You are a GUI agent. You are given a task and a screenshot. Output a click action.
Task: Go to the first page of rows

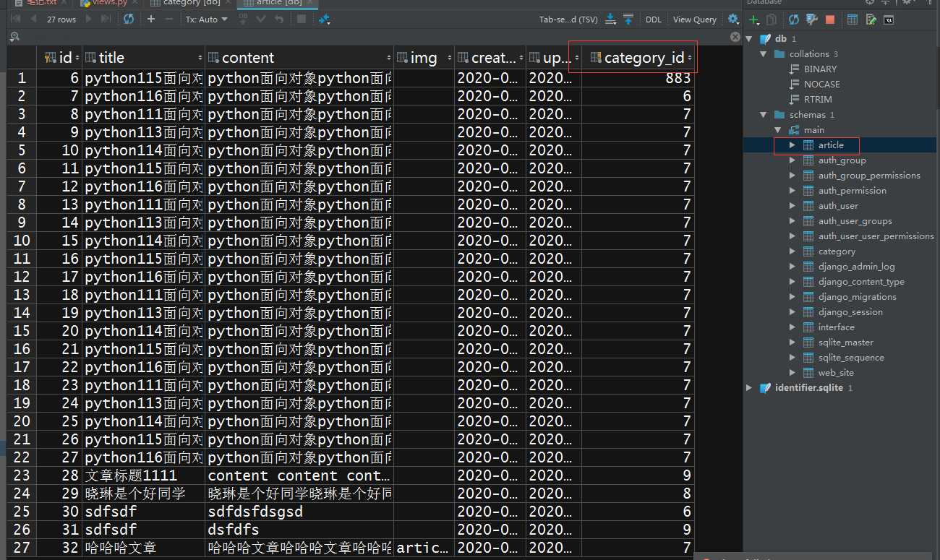[x=15, y=20]
